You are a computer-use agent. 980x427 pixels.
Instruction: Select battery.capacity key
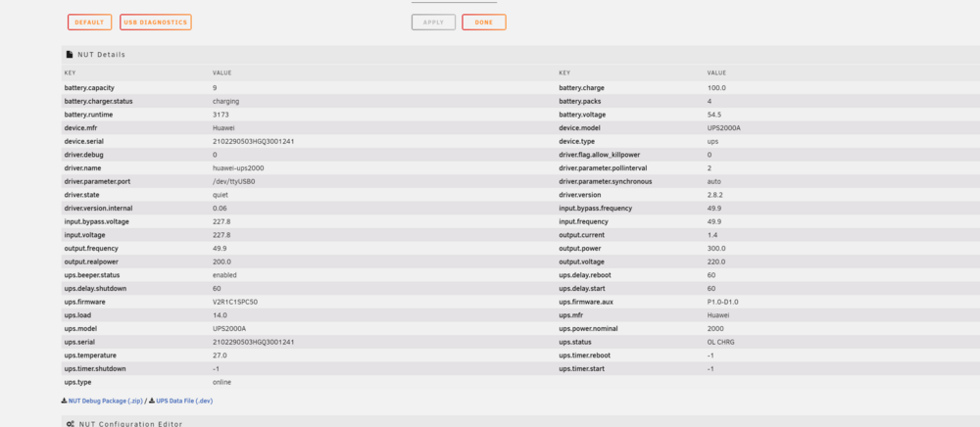(89, 88)
